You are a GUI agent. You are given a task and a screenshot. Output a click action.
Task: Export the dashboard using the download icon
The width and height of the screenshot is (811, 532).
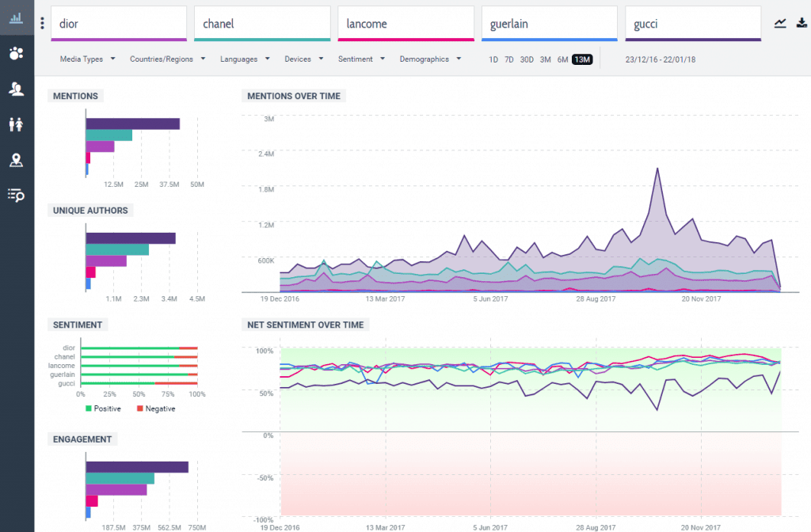[801, 23]
